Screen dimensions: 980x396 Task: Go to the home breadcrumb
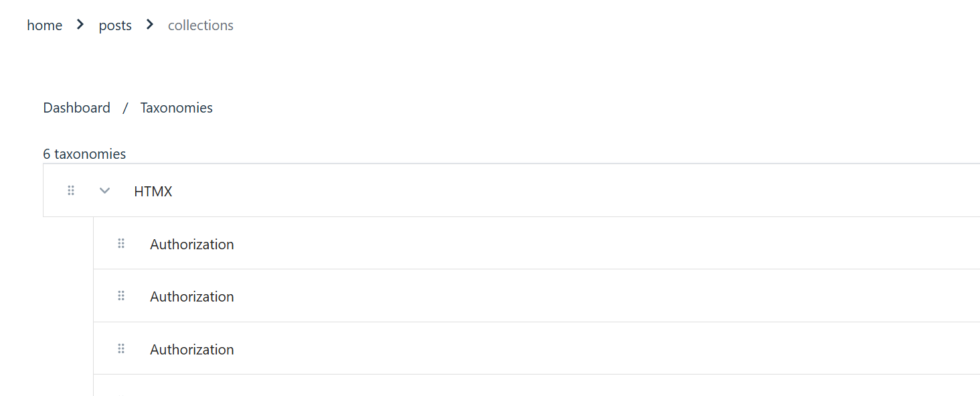point(44,25)
